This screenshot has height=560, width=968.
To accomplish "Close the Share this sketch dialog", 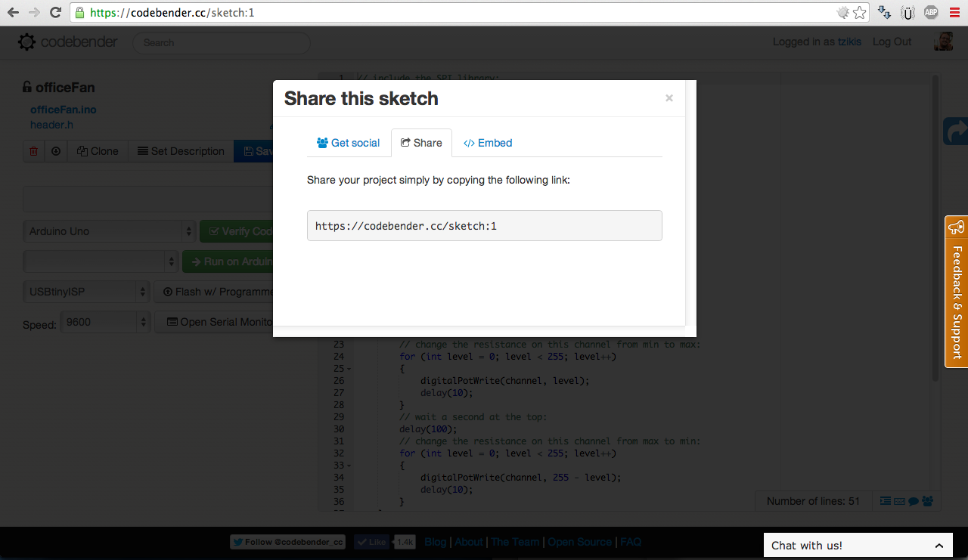I will coord(669,98).
